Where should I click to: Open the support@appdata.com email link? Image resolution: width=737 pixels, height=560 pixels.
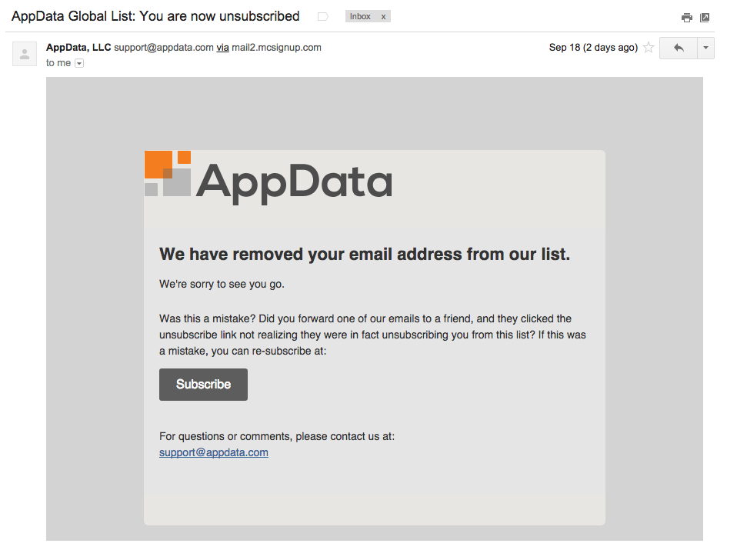(214, 452)
